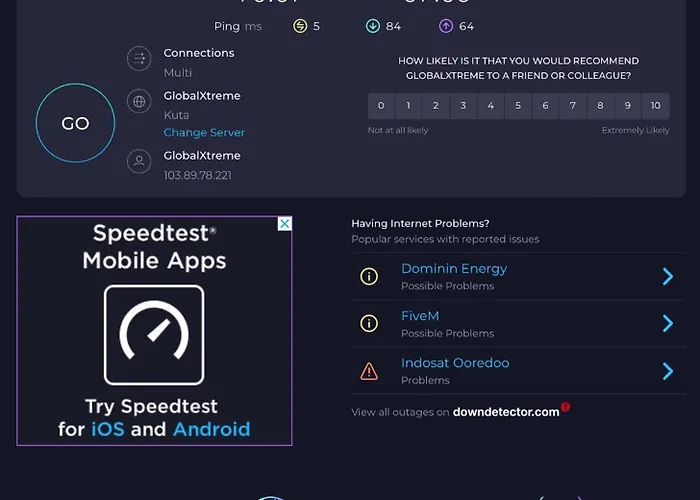Screen dimensions: 700x500
Task: Expand FiveM row chevron
Action: 668,323
